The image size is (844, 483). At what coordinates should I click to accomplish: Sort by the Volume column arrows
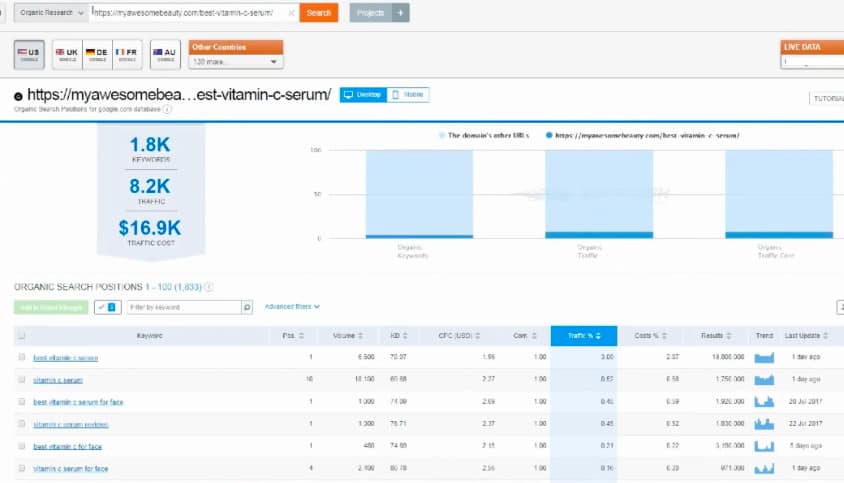361,335
